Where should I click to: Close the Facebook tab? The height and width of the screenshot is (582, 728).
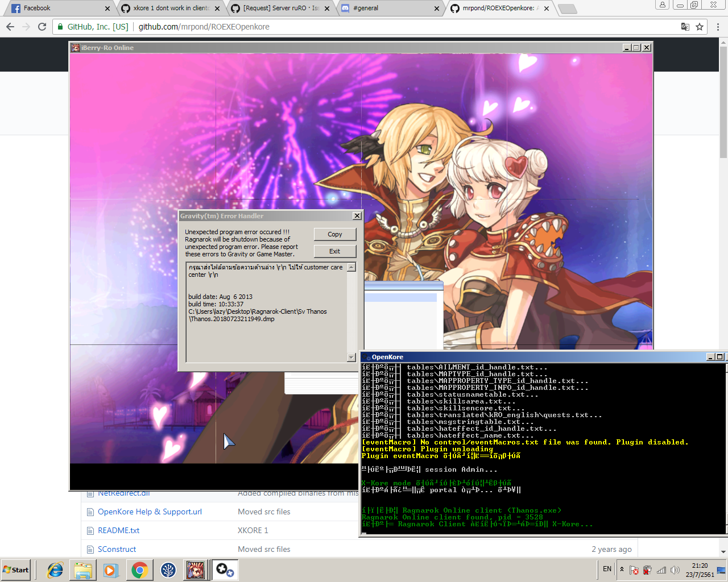[107, 9]
